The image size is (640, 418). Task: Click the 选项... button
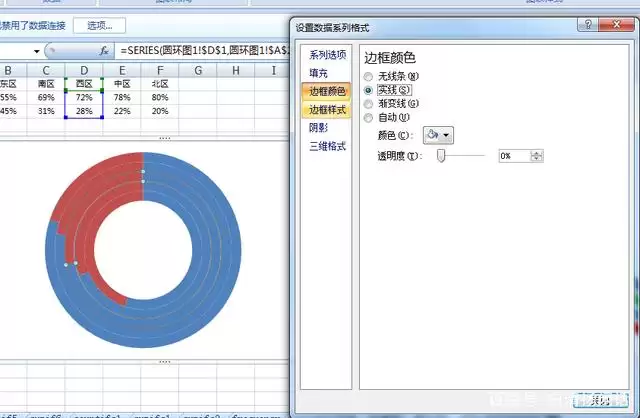pyautogui.click(x=100, y=26)
